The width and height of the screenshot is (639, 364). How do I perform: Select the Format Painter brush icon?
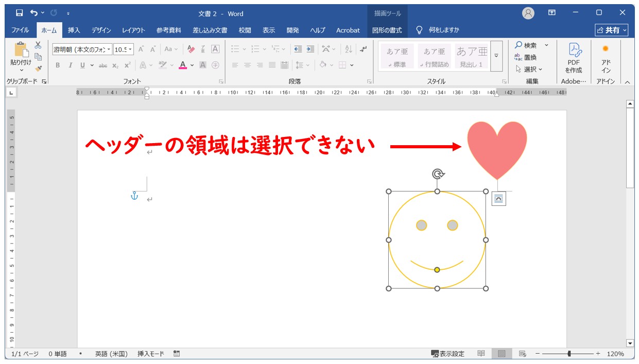(38, 68)
